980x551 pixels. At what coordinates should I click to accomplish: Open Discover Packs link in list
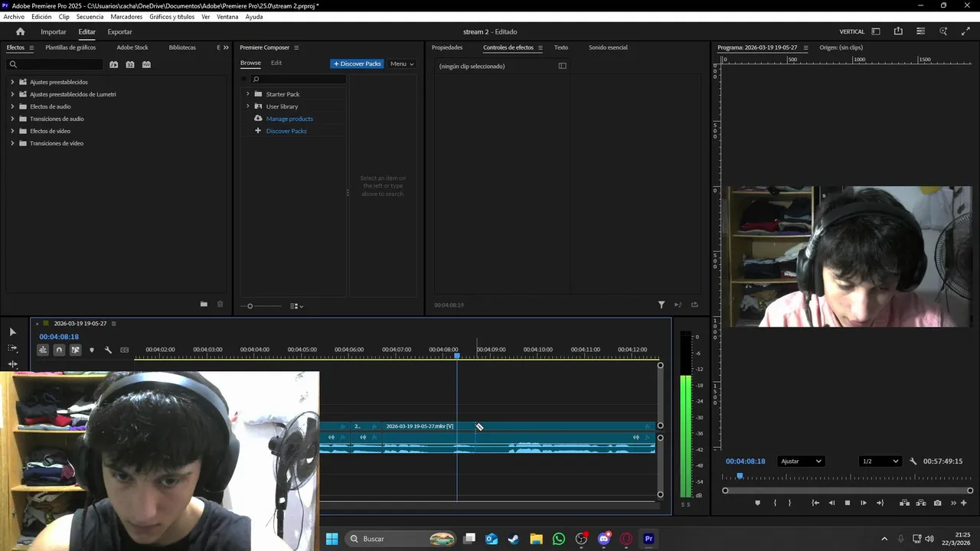click(286, 131)
